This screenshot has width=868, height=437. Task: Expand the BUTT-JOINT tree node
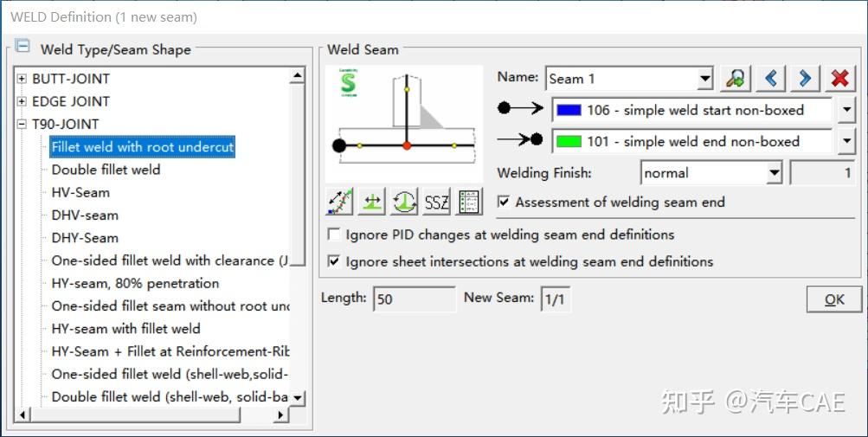tap(23, 79)
